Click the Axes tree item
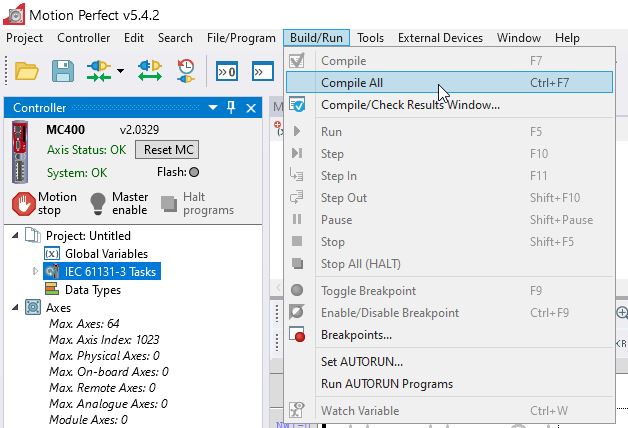628x428 pixels. [x=58, y=307]
